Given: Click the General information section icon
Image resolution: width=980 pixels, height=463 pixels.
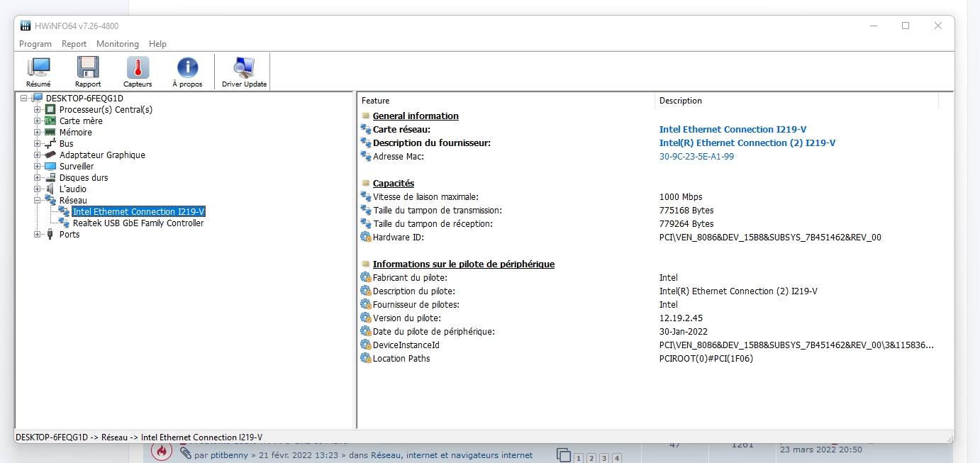Looking at the screenshot, I should click(x=366, y=116).
